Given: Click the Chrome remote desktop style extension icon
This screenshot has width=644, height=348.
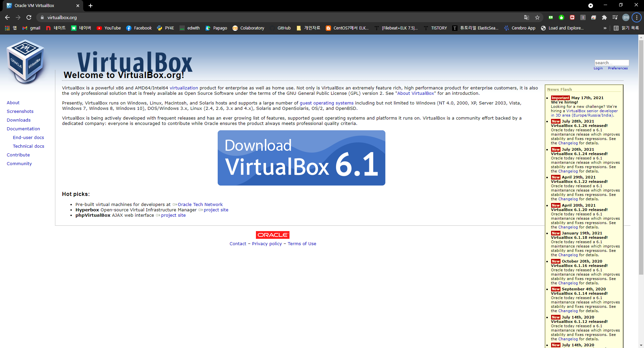Looking at the screenshot, I should 594,17.
